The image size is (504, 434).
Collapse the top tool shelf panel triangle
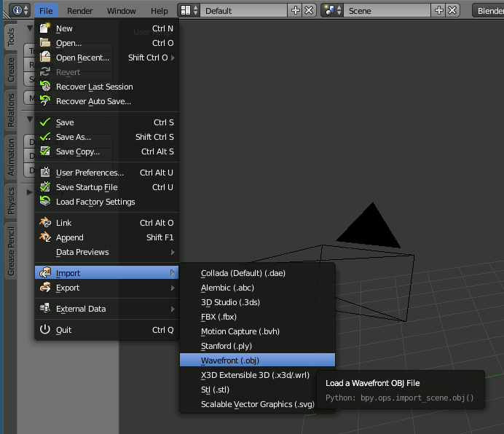pyautogui.click(x=30, y=28)
